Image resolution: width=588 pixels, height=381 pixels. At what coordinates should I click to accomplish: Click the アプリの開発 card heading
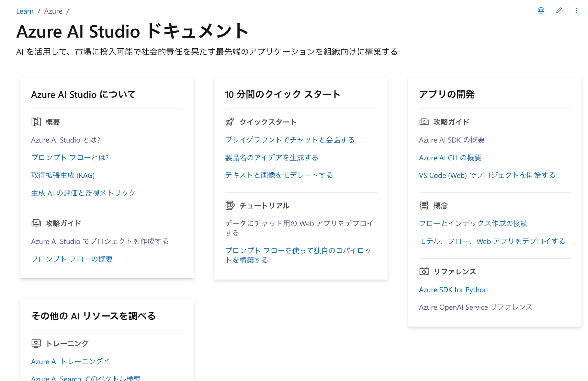point(447,94)
